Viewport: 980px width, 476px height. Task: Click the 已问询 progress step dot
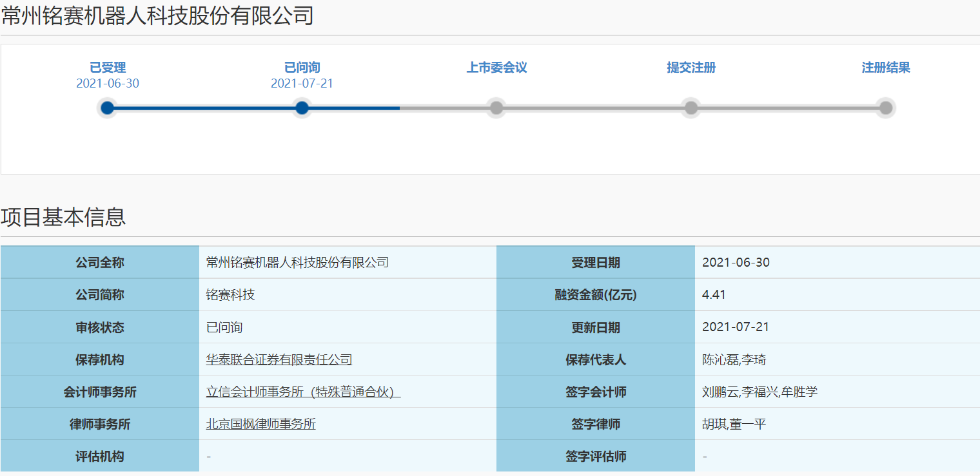point(302,108)
